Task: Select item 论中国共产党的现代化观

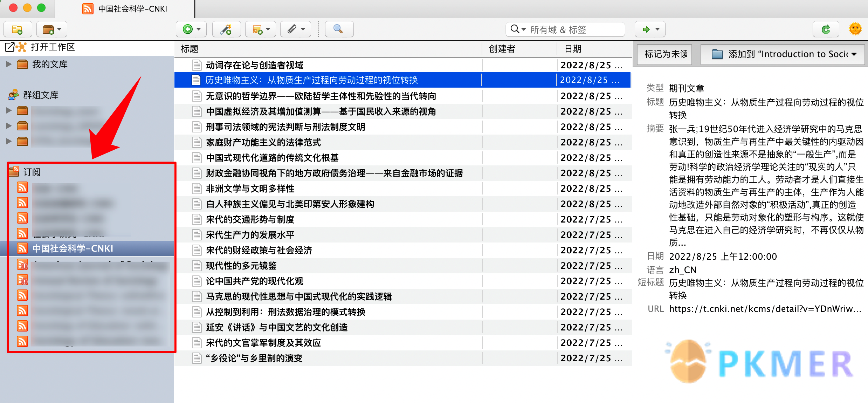Action: coord(403,281)
